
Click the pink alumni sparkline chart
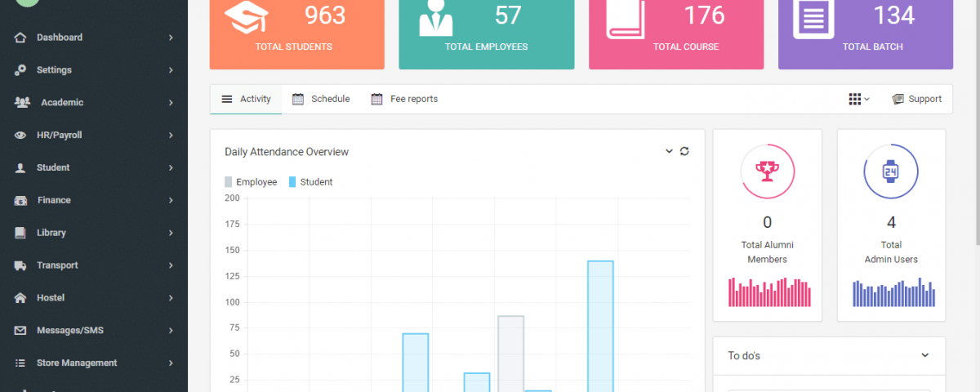pyautogui.click(x=769, y=292)
